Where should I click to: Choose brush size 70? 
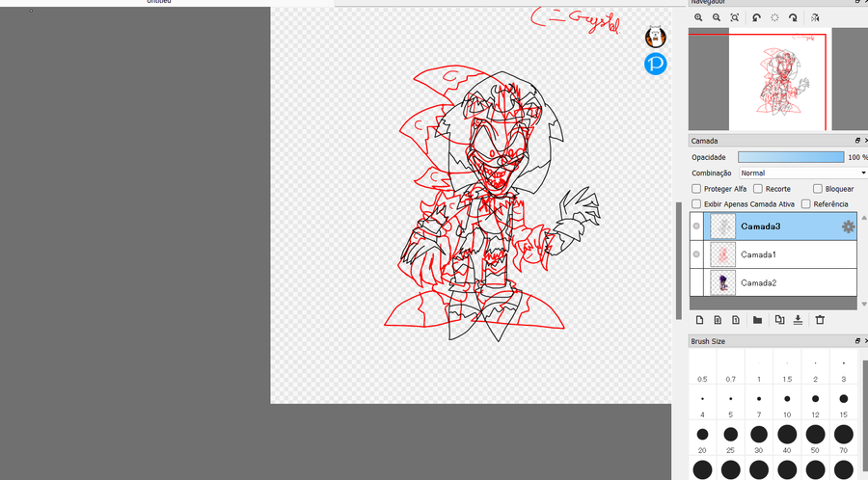pyautogui.click(x=844, y=438)
